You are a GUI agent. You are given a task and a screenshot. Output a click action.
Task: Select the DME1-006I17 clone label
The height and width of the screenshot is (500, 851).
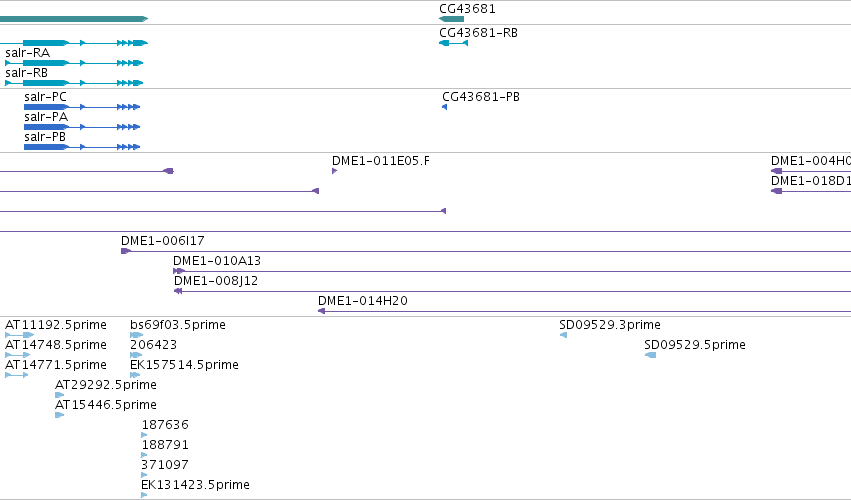tap(163, 240)
